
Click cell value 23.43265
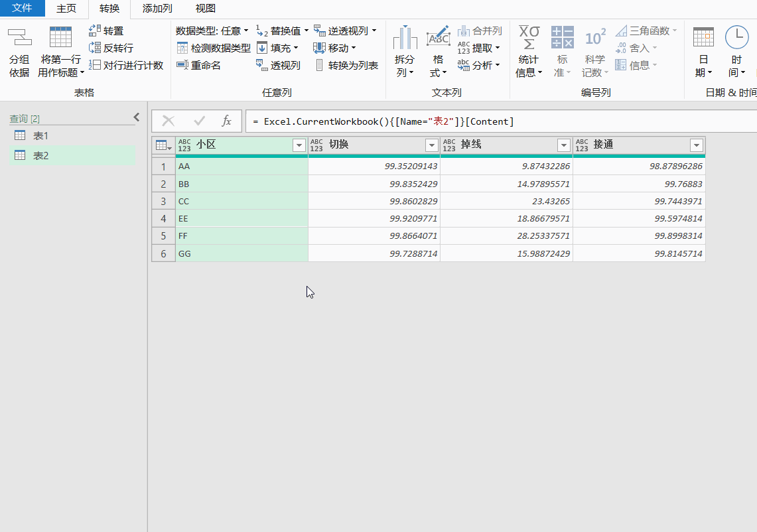pyautogui.click(x=506, y=201)
